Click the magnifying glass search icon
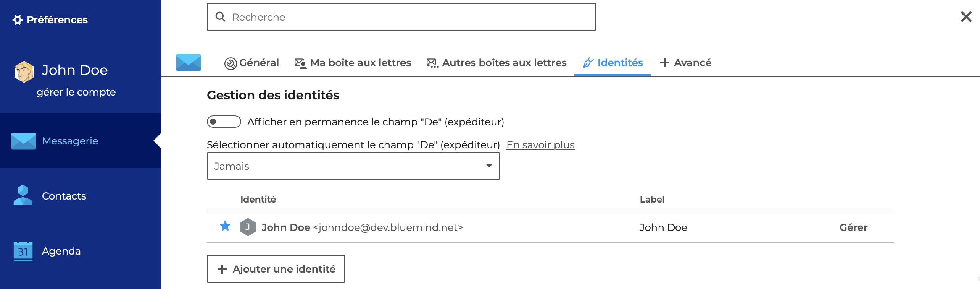This screenshot has height=289, width=980. tap(221, 17)
